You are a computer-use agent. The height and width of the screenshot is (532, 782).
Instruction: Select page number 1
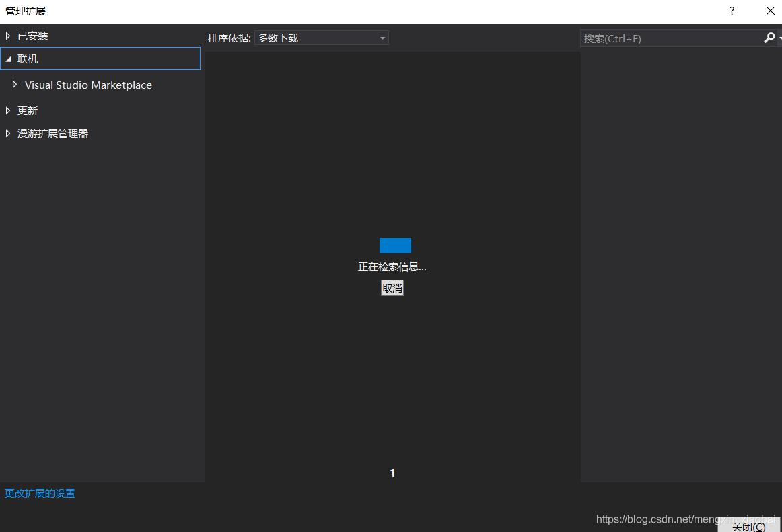point(392,473)
